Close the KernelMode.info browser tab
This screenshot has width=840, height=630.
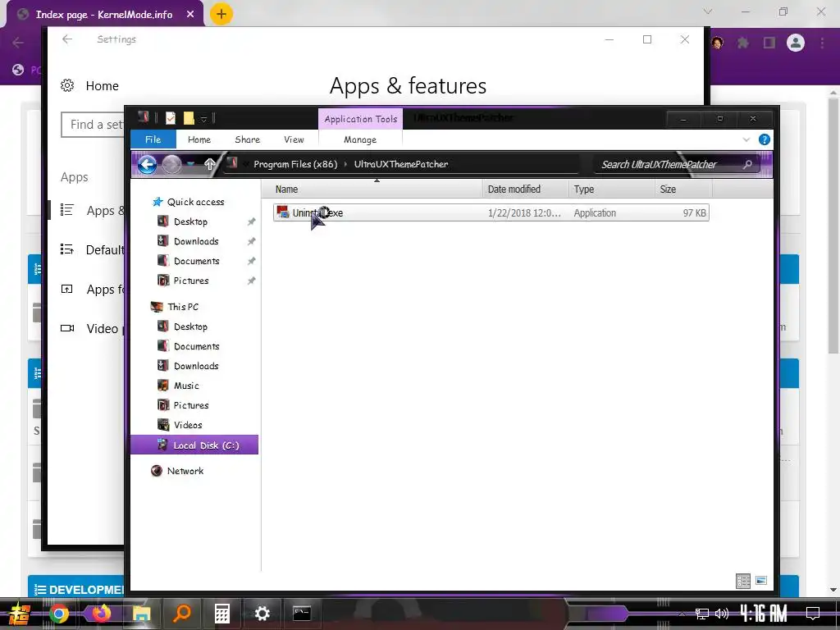coord(190,15)
